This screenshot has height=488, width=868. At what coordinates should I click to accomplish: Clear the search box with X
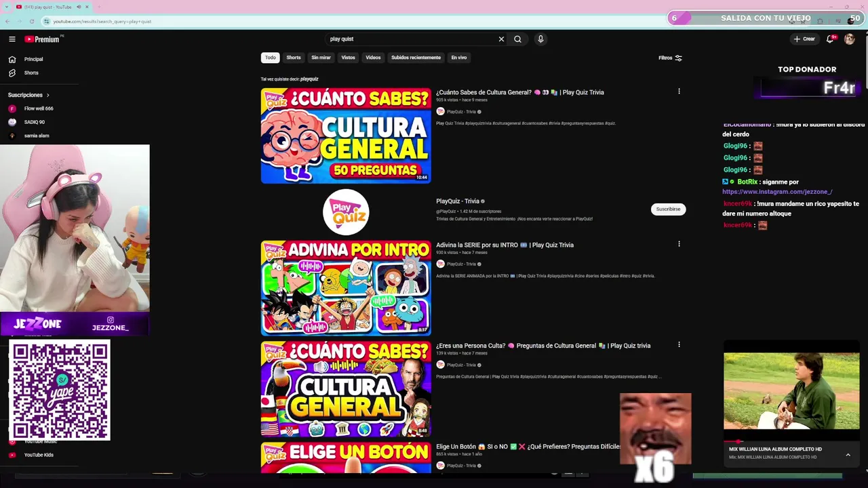[x=501, y=39]
